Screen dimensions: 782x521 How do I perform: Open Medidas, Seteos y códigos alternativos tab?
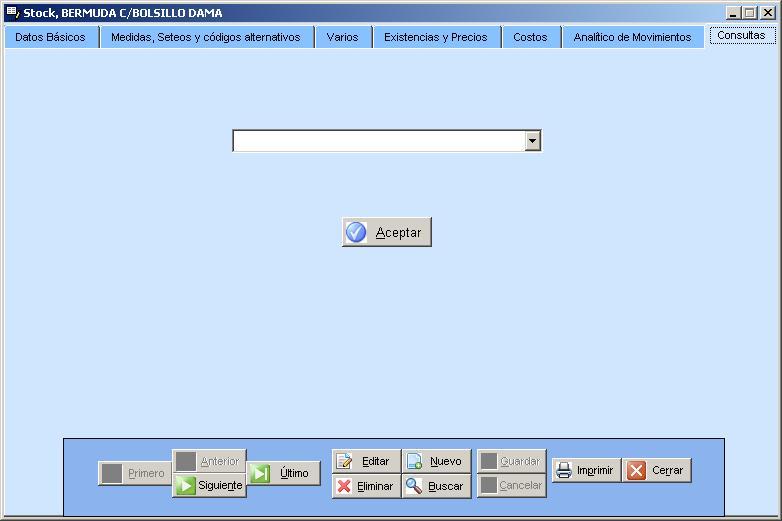[205, 37]
